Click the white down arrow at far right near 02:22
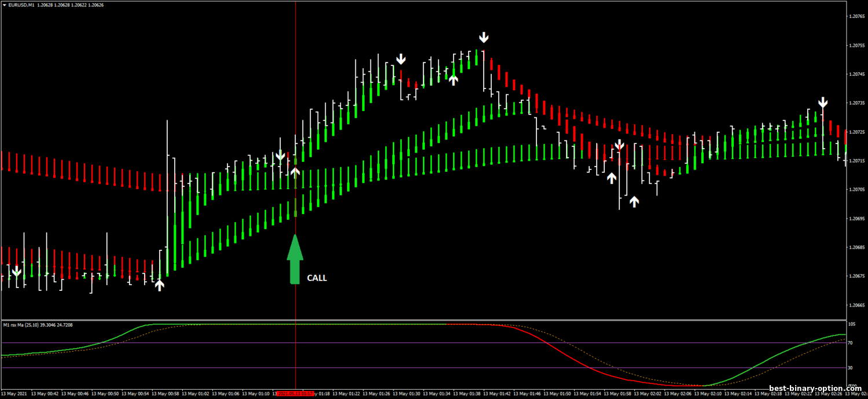Screen dimensions: 868x399 click(x=823, y=103)
